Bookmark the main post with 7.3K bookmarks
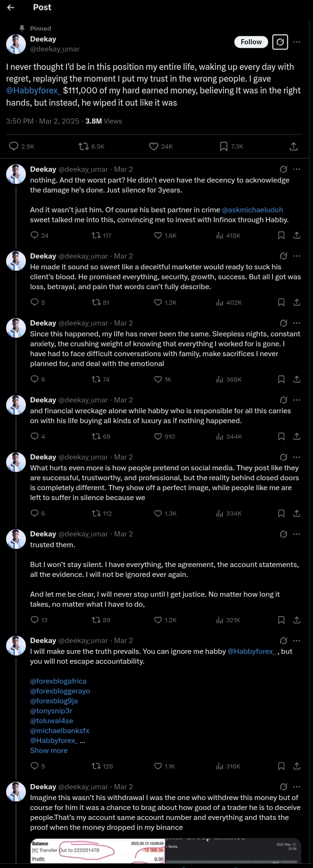The image size is (313, 868). coord(224,146)
